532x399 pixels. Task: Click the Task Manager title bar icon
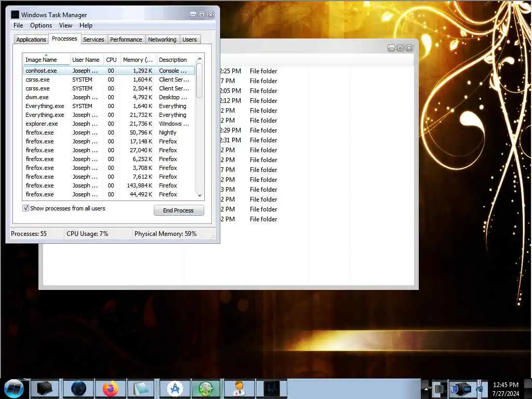[x=15, y=15]
